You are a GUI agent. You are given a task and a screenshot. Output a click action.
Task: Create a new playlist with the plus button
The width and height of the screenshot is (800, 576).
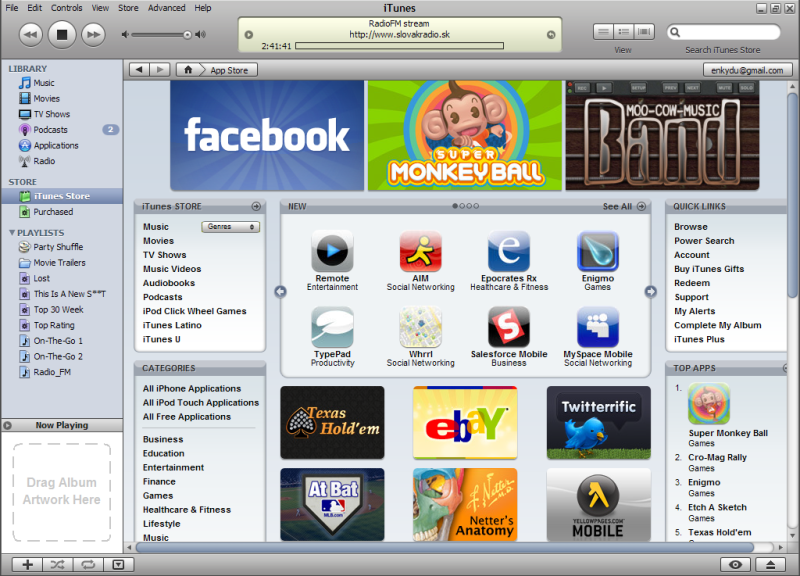point(27,565)
